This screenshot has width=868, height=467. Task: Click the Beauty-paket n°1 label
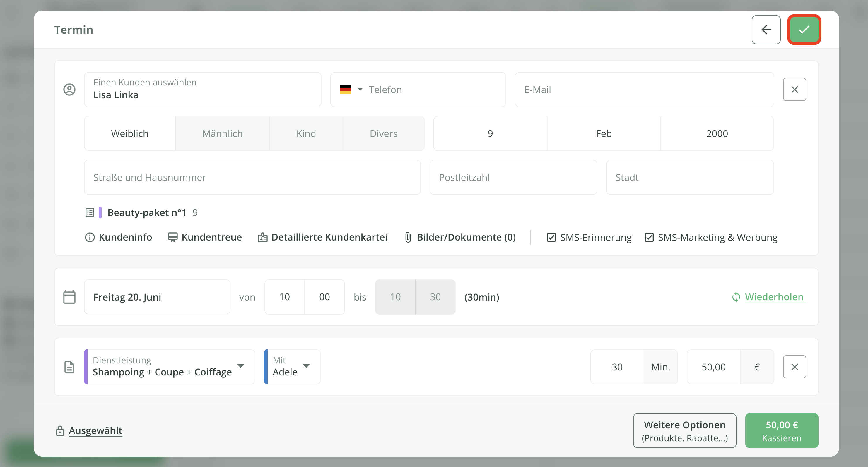point(147,212)
